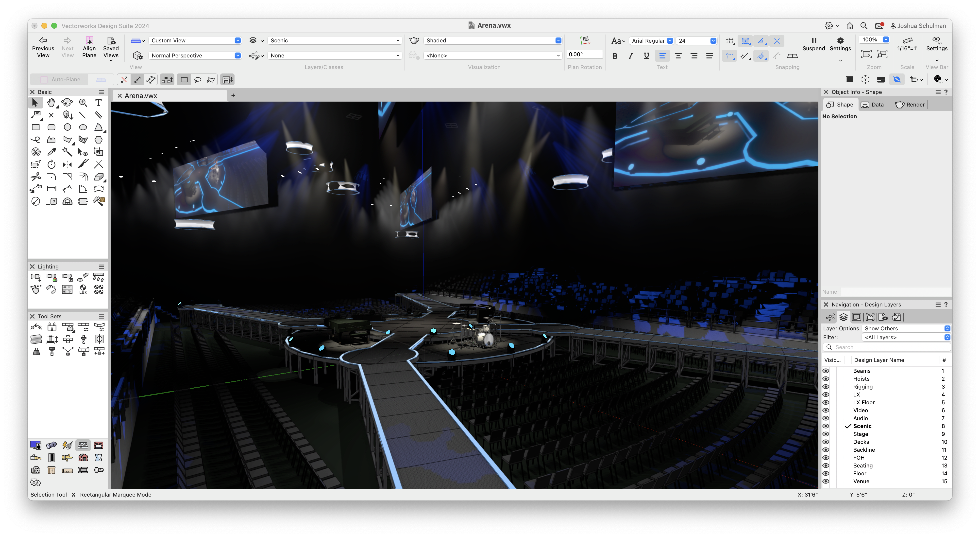Screen dimensions: 980x537
Task: Open the 100% zoom dropdown
Action: pos(874,40)
